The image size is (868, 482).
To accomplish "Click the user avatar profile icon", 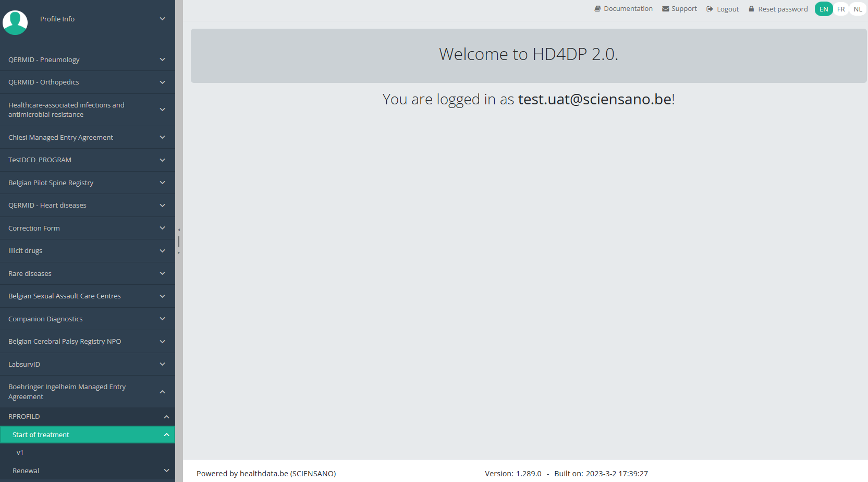I will [15, 22].
